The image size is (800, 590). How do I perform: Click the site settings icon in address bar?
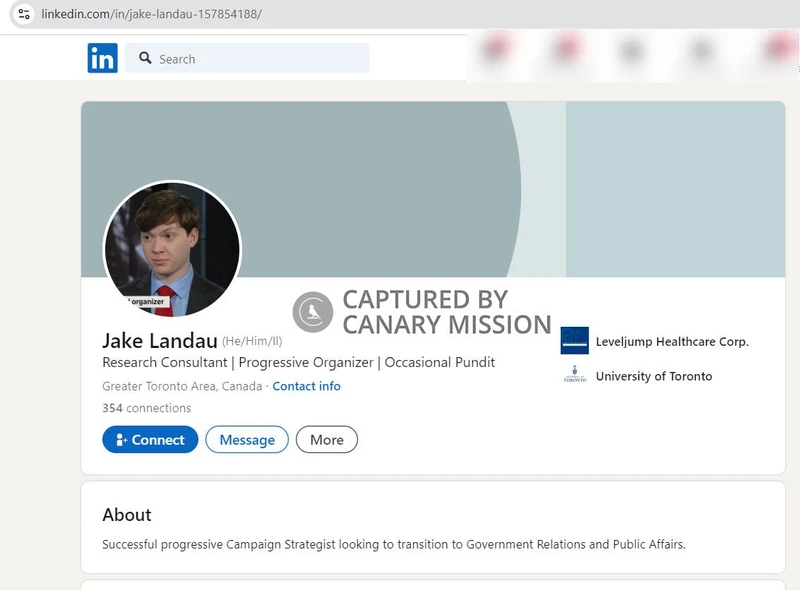point(23,14)
